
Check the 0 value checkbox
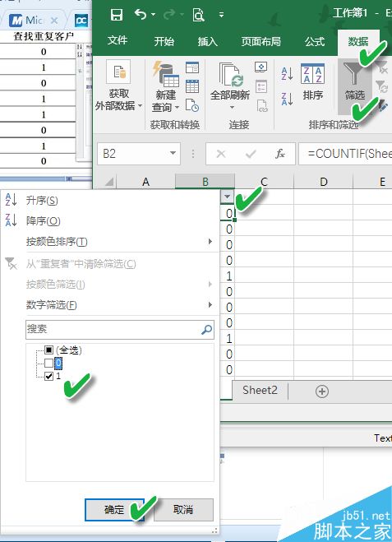48,363
